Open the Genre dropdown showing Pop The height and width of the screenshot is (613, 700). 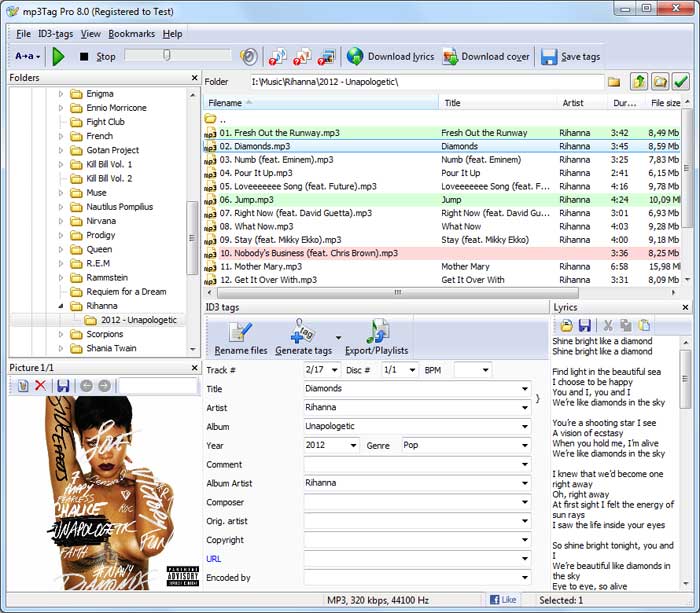tap(524, 445)
